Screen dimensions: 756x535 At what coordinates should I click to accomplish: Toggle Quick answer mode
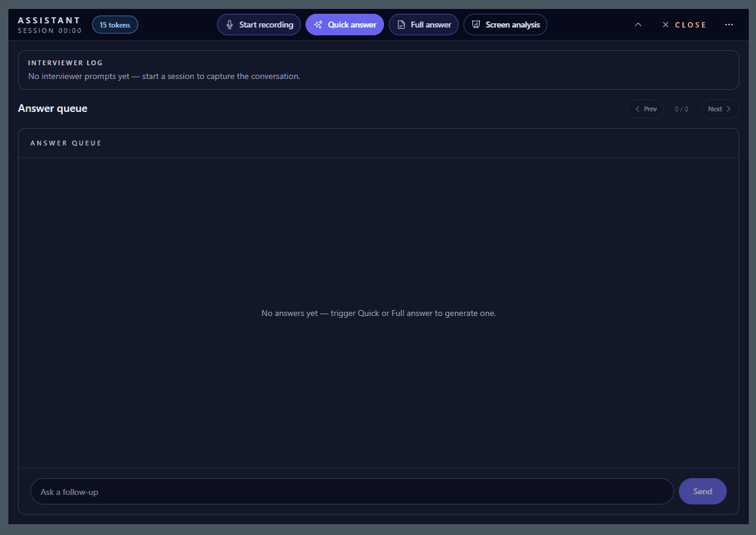point(345,25)
